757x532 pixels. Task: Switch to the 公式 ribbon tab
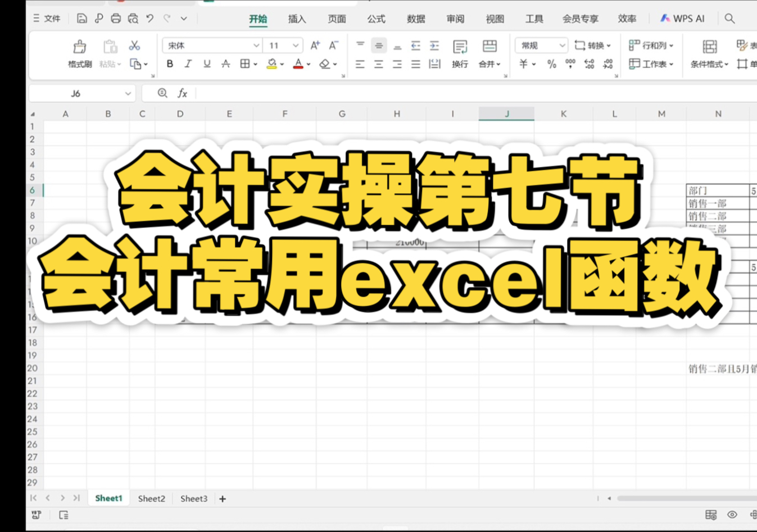pos(376,19)
